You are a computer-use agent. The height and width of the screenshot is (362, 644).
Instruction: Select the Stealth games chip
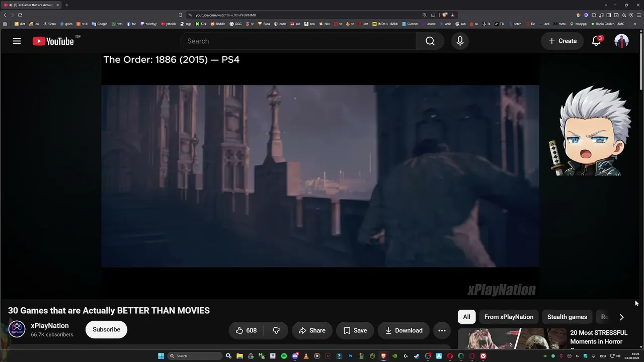coord(567,317)
